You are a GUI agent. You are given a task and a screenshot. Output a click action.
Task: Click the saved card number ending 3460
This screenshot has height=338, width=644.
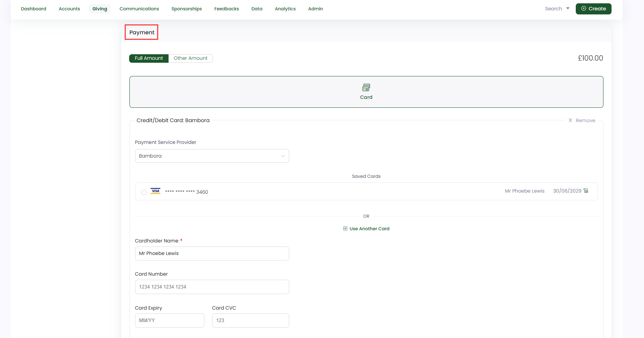click(x=186, y=192)
